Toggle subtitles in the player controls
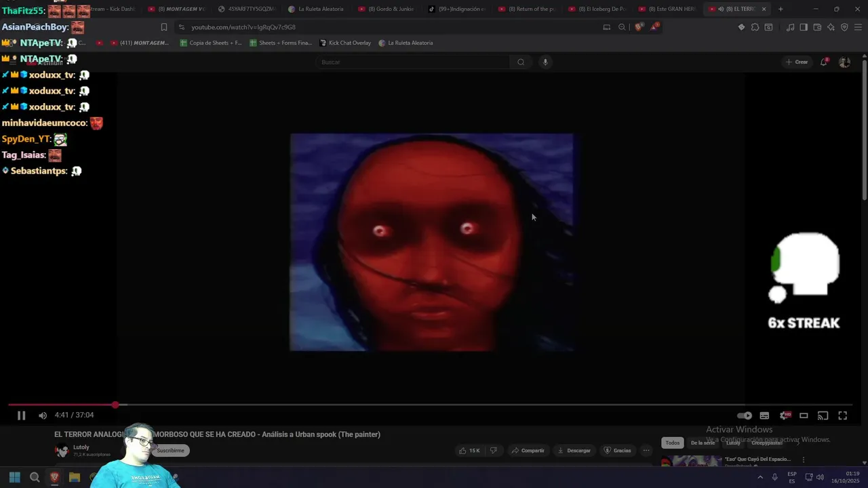The image size is (868, 488). point(764,415)
